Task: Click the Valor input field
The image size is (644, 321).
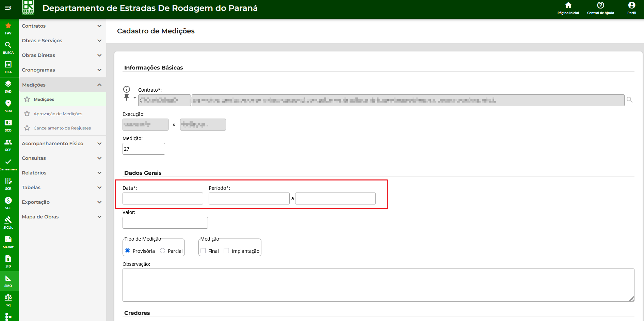Action: pyautogui.click(x=165, y=223)
